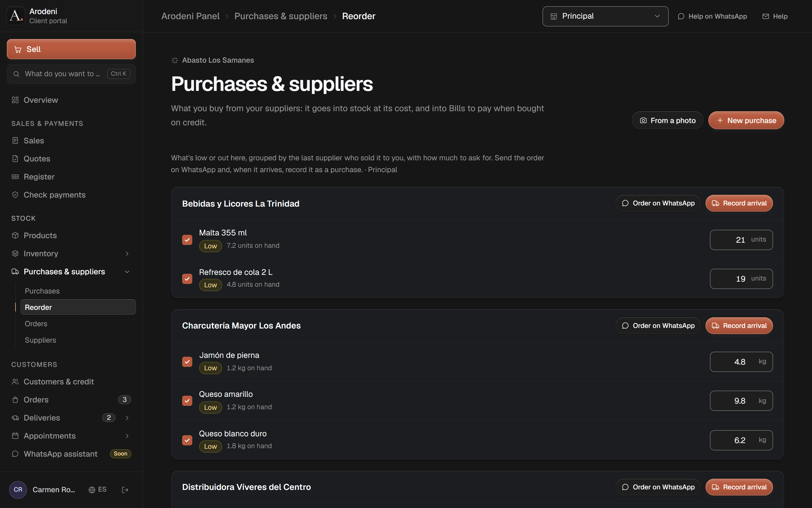Uncheck Queso blanco duro checkbox
The image size is (812, 508).
tap(187, 440)
